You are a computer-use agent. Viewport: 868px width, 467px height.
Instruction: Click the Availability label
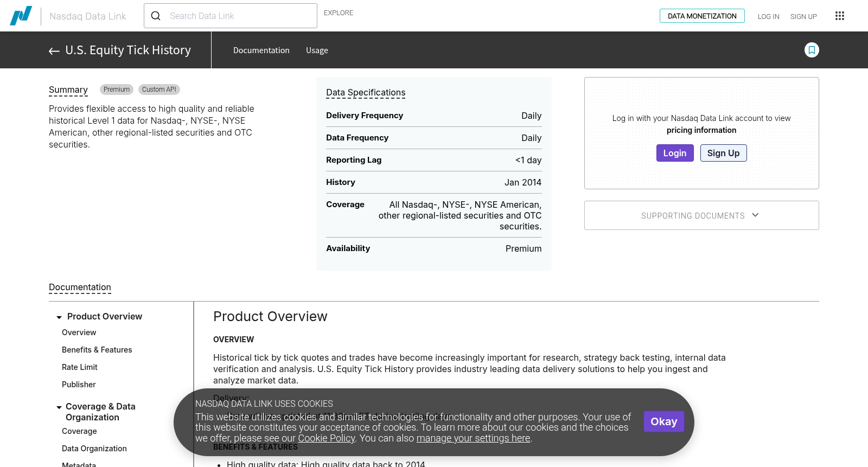[348, 248]
